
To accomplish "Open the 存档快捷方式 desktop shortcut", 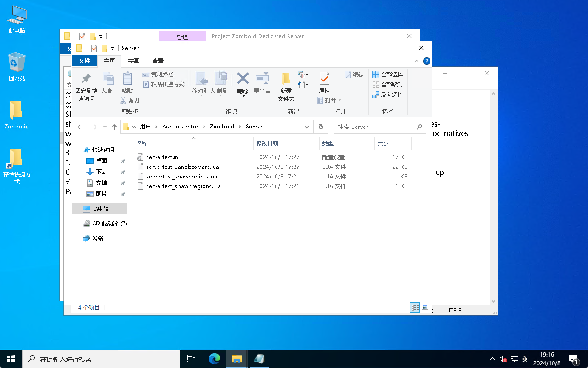I will coord(17,167).
